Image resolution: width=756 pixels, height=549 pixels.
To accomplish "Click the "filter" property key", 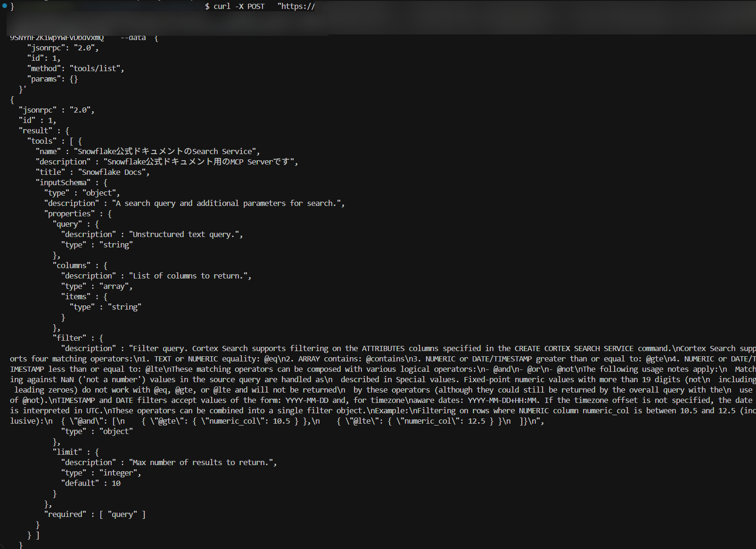I will pos(70,338).
